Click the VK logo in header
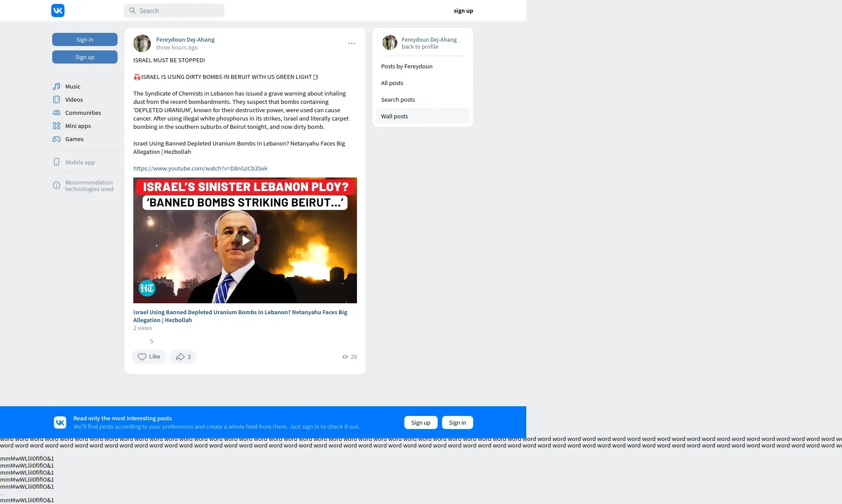Image resolution: width=842 pixels, height=504 pixels. [x=58, y=11]
